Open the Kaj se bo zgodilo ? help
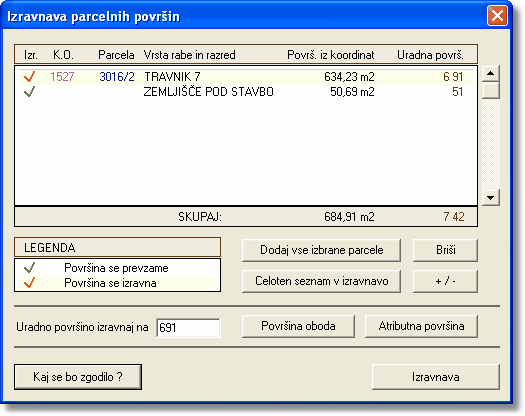 click(78, 377)
